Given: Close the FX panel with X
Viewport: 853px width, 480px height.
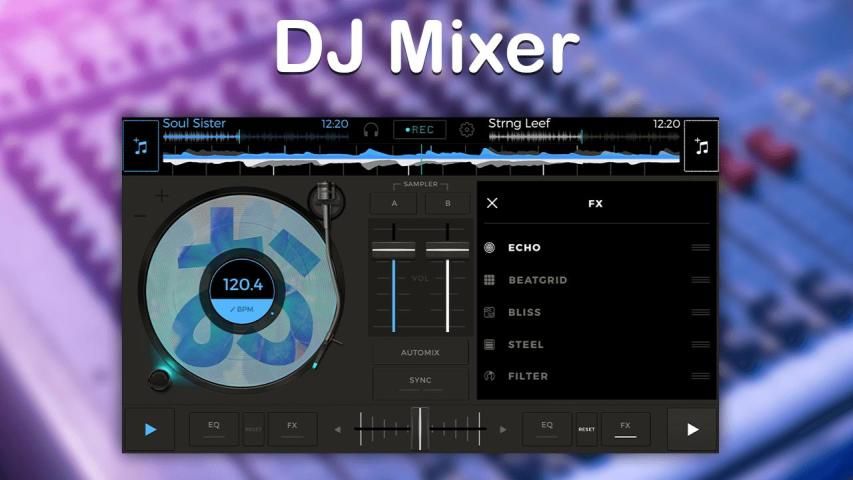Looking at the screenshot, I should pos(492,203).
